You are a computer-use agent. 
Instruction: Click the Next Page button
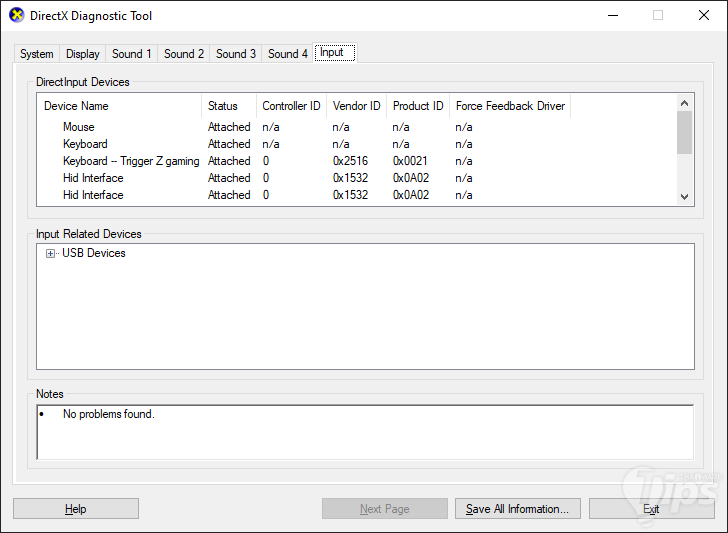coord(385,509)
